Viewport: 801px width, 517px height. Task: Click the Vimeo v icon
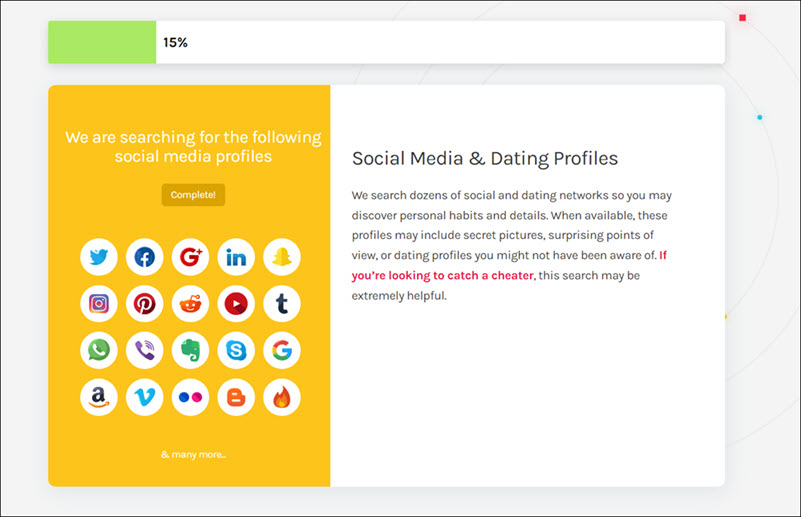tap(145, 397)
